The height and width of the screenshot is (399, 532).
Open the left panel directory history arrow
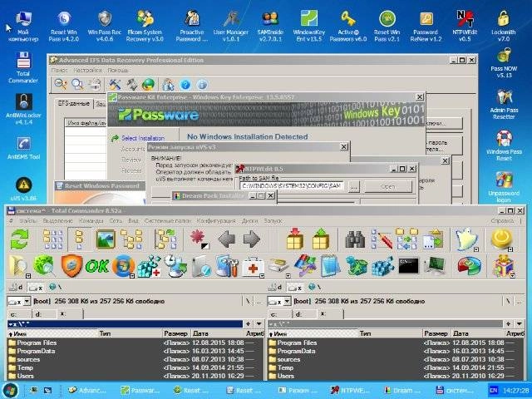click(259, 323)
